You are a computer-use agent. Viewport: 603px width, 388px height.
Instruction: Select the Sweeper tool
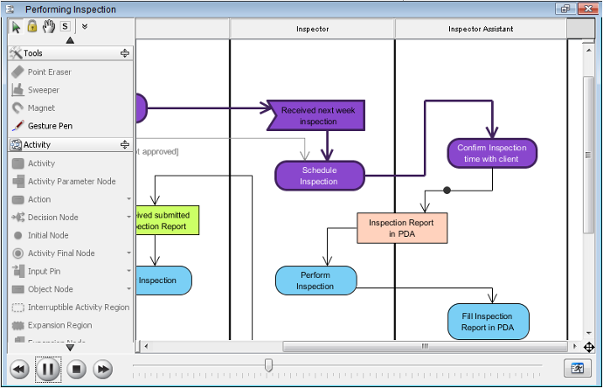(x=43, y=90)
